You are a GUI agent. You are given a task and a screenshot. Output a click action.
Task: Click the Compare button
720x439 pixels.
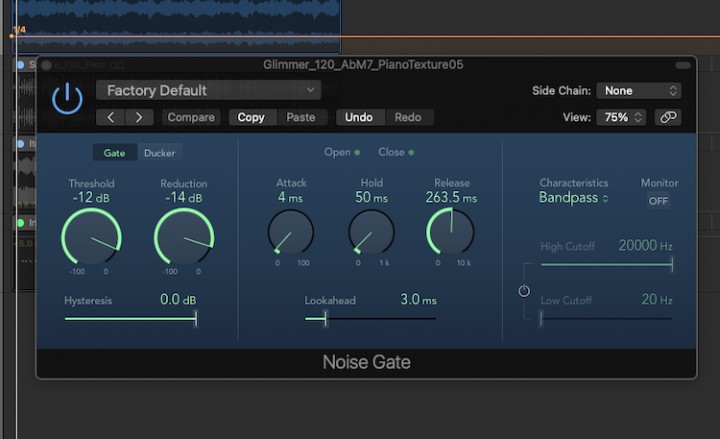(191, 118)
